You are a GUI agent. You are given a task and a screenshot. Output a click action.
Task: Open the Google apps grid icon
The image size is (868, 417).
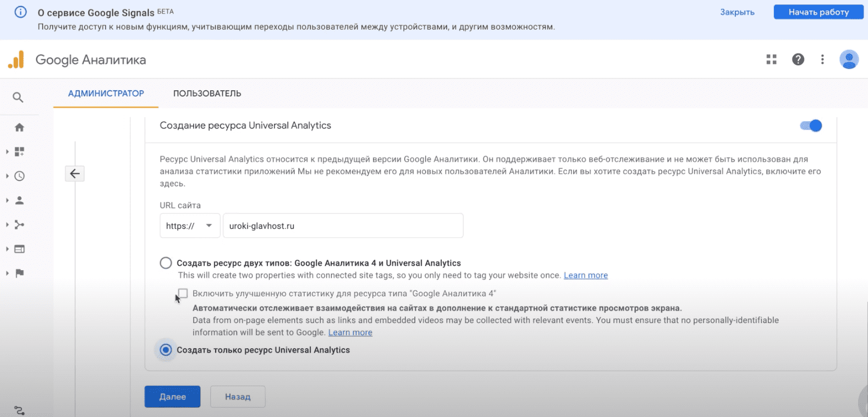771,59
